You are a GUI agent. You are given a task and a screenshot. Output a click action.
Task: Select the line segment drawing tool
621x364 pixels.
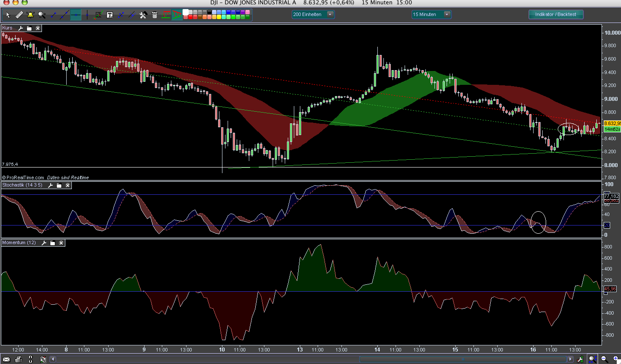[53, 15]
